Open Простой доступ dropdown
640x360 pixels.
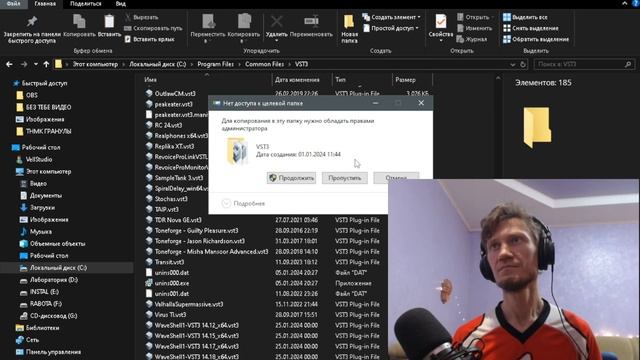(x=390, y=28)
